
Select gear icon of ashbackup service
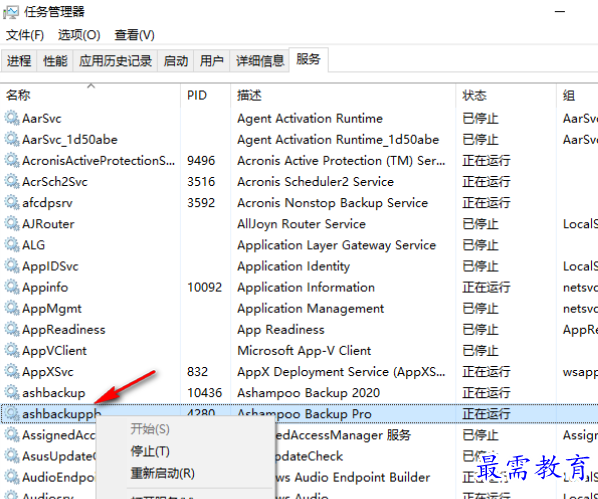12,392
